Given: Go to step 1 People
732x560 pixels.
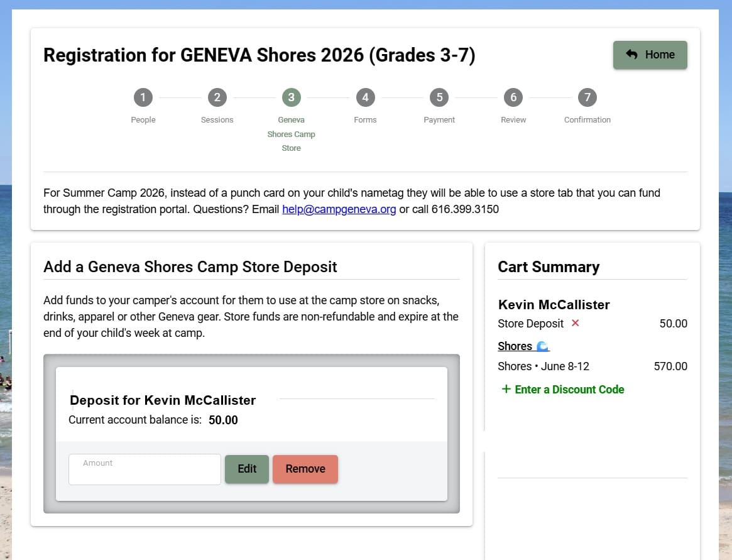Looking at the screenshot, I should tap(143, 97).
